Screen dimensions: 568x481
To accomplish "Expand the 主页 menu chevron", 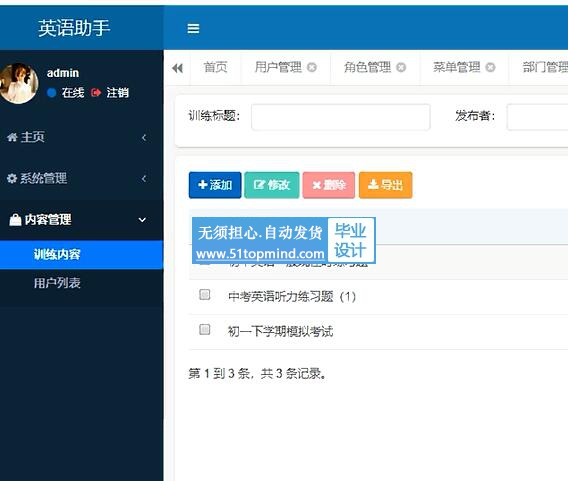I will [x=144, y=137].
